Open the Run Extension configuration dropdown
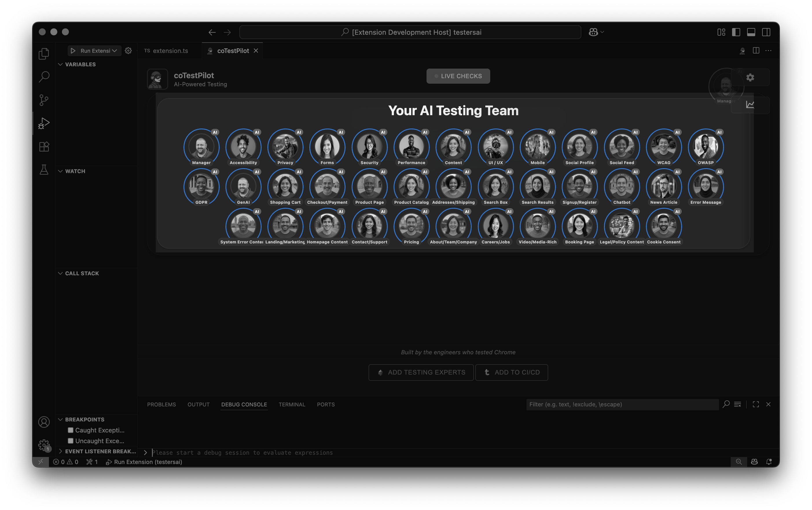The height and width of the screenshot is (510, 812). click(114, 51)
